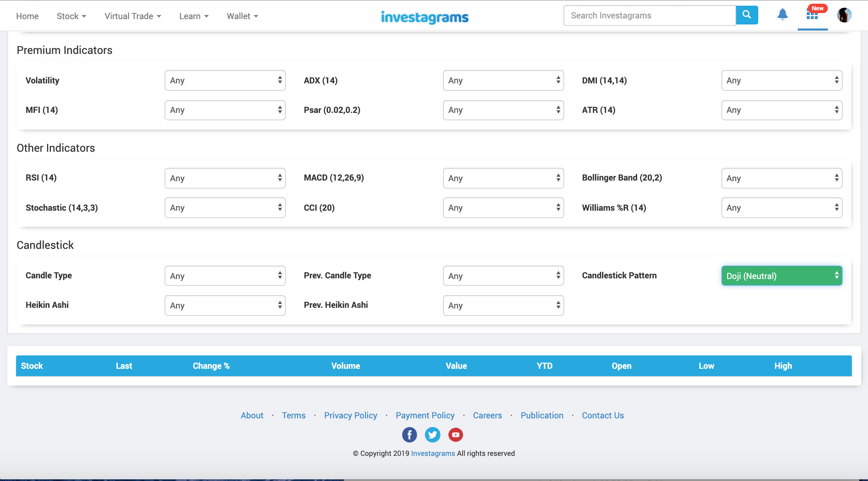Click the investagrams logo
Viewport: 868px width, 481px height.
click(425, 17)
